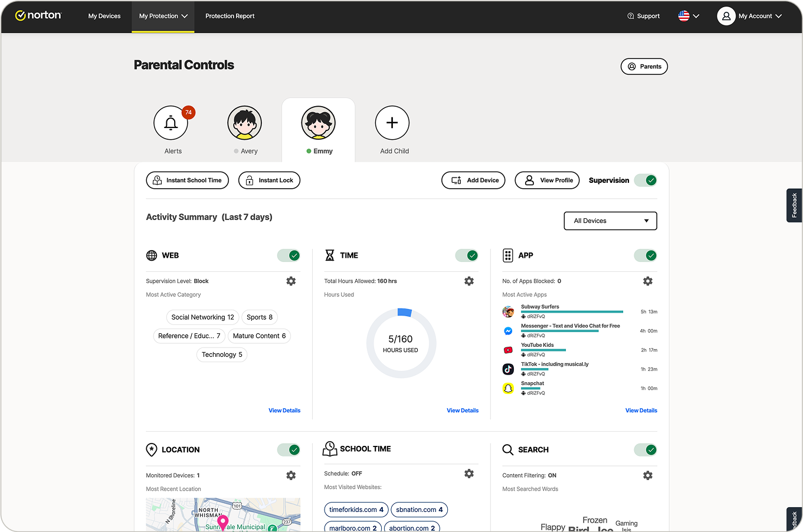Click Instant Lock

click(x=269, y=180)
